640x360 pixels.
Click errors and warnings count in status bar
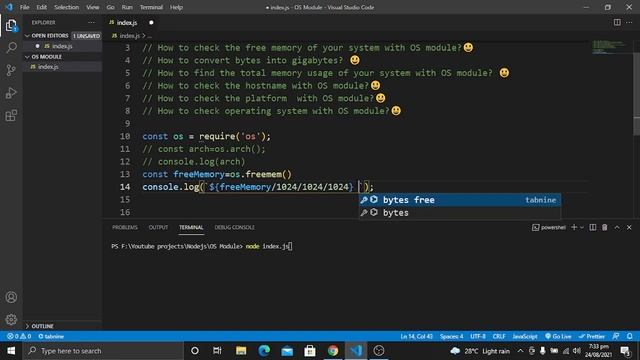tap(19, 336)
